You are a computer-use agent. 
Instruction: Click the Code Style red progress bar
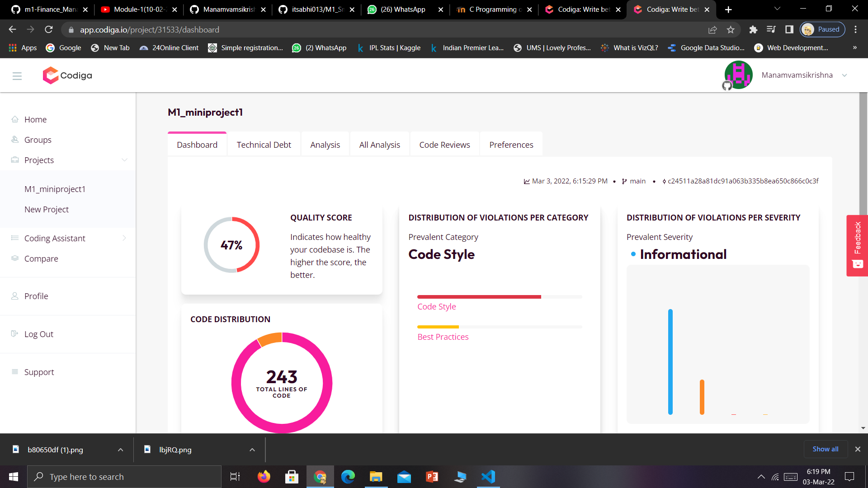click(x=479, y=297)
